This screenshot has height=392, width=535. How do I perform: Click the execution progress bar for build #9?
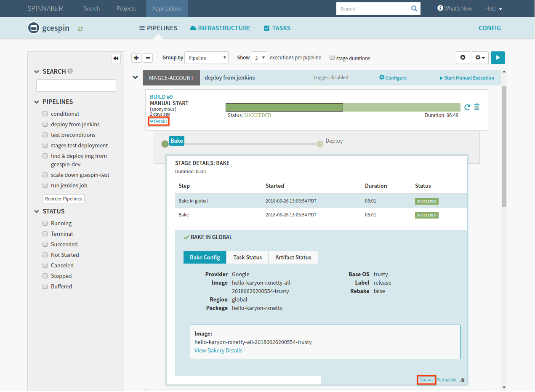coord(343,107)
